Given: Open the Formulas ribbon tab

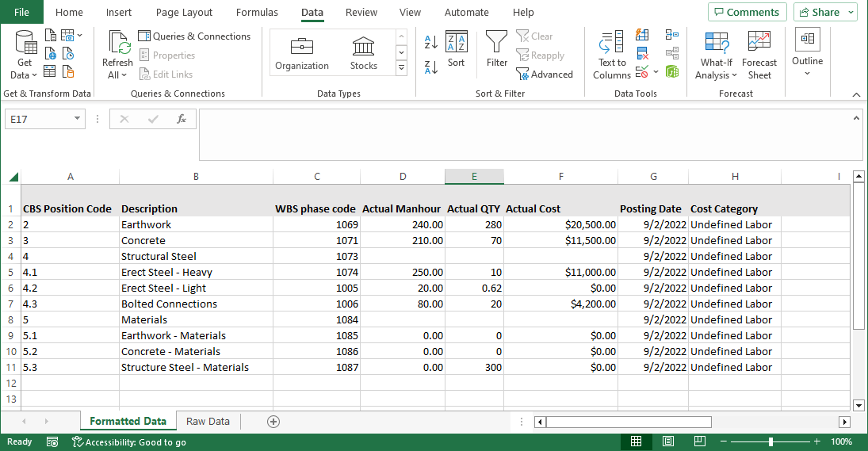Looking at the screenshot, I should [x=257, y=13].
